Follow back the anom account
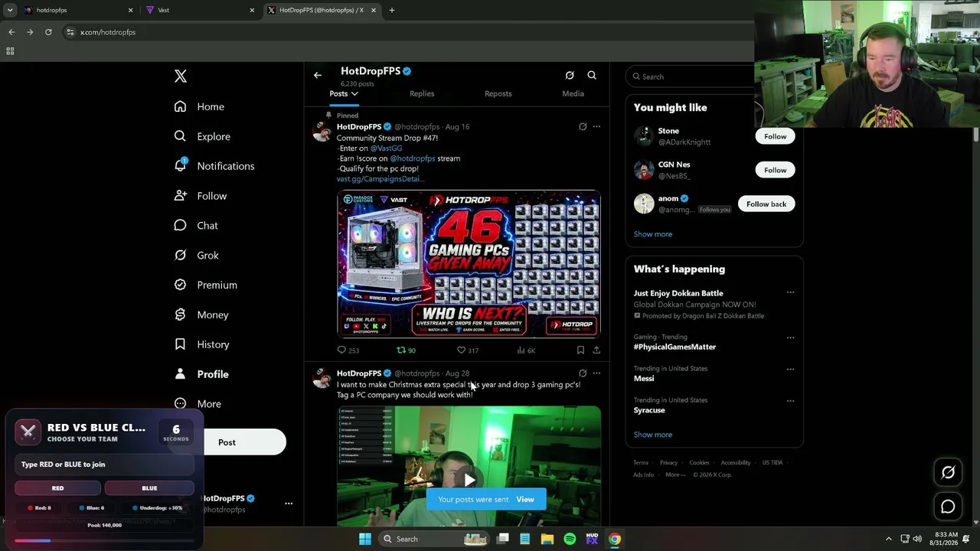This screenshot has width=980, height=551. tap(766, 204)
